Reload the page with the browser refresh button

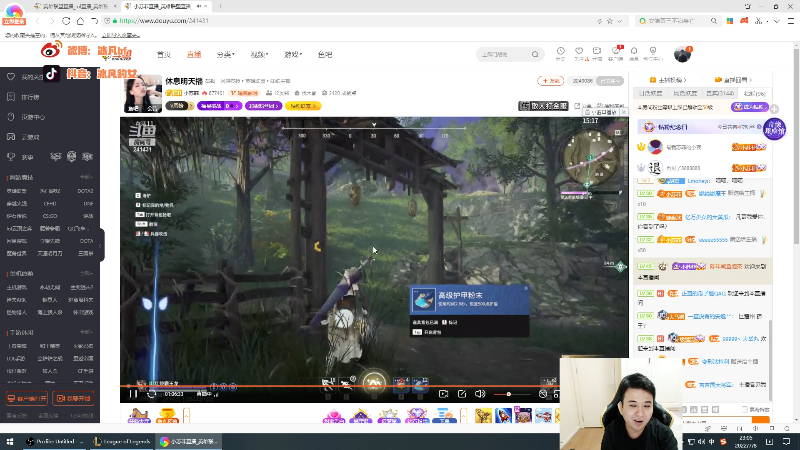[x=66, y=21]
